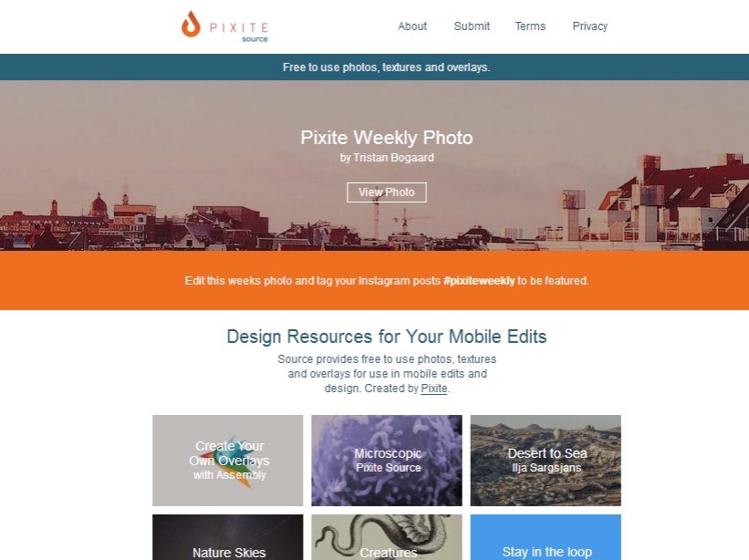This screenshot has height=560, width=749.
Task: Open the Nature Skies collection
Action: point(228,537)
